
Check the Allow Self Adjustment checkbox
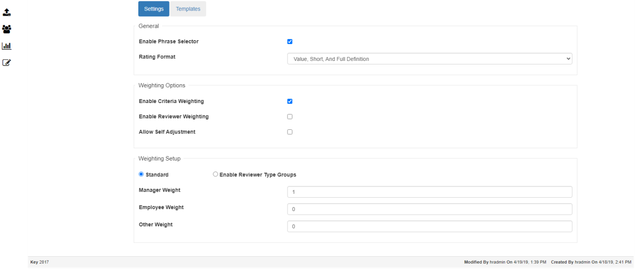[x=290, y=132]
